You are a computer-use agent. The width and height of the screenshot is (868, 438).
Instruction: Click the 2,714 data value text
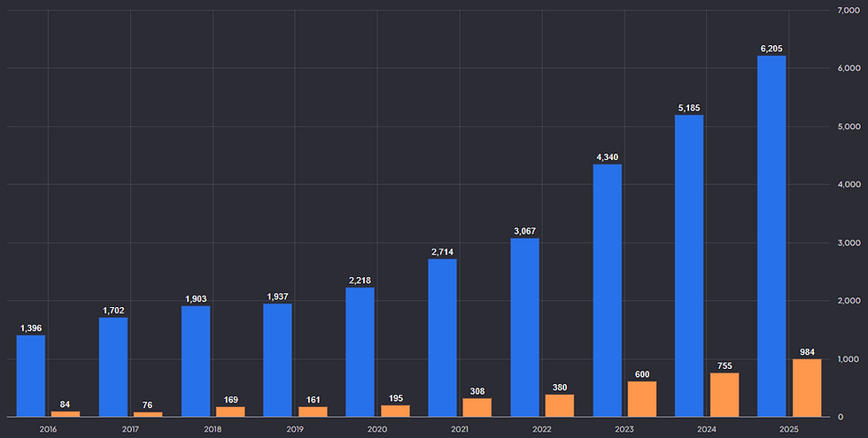442,251
